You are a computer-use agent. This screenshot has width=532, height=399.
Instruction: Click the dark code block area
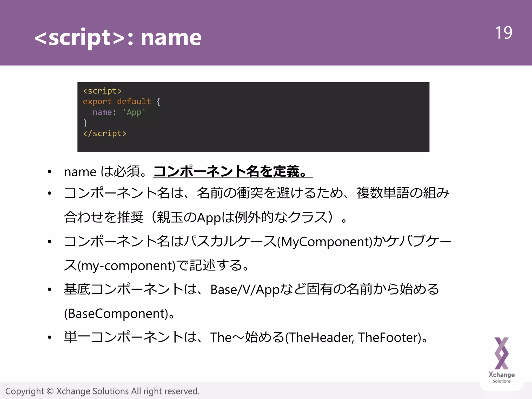(253, 117)
